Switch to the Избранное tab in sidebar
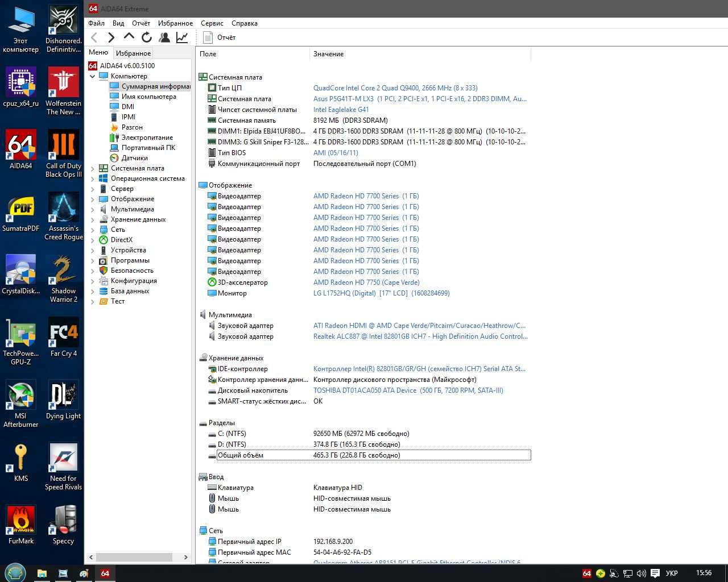The width and height of the screenshot is (728, 582). pos(133,53)
